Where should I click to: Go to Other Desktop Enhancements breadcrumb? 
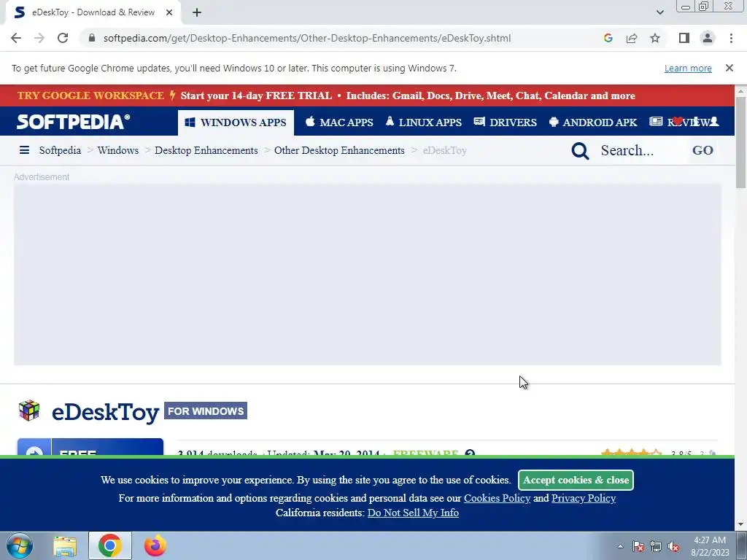click(x=339, y=150)
